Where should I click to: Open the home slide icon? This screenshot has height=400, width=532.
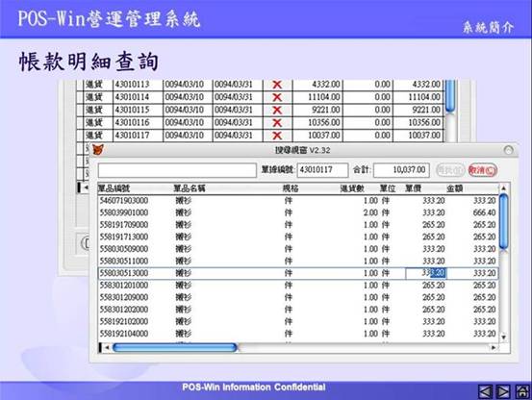[x=522, y=392]
